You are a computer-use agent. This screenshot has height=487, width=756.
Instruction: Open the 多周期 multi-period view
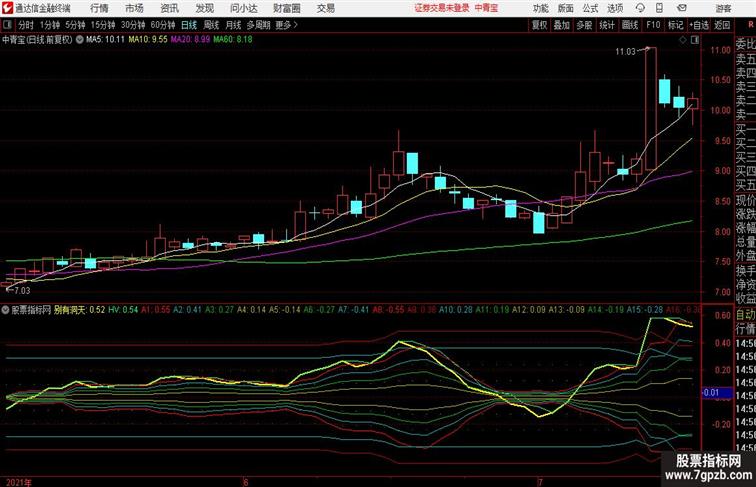258,25
